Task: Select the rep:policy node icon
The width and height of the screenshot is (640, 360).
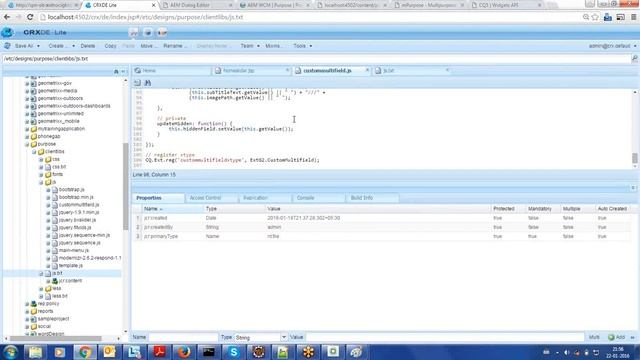Action: [34, 304]
